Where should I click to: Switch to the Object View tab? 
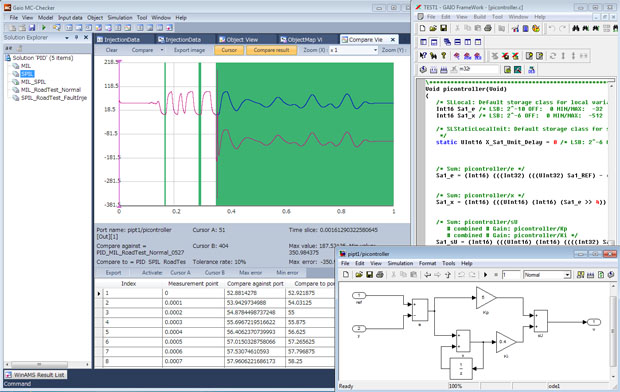click(x=242, y=40)
